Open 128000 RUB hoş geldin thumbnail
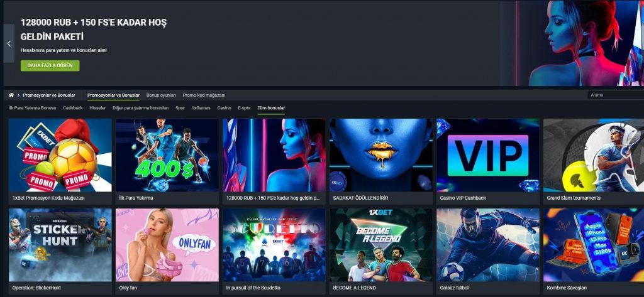644x297 pixels. (x=274, y=155)
